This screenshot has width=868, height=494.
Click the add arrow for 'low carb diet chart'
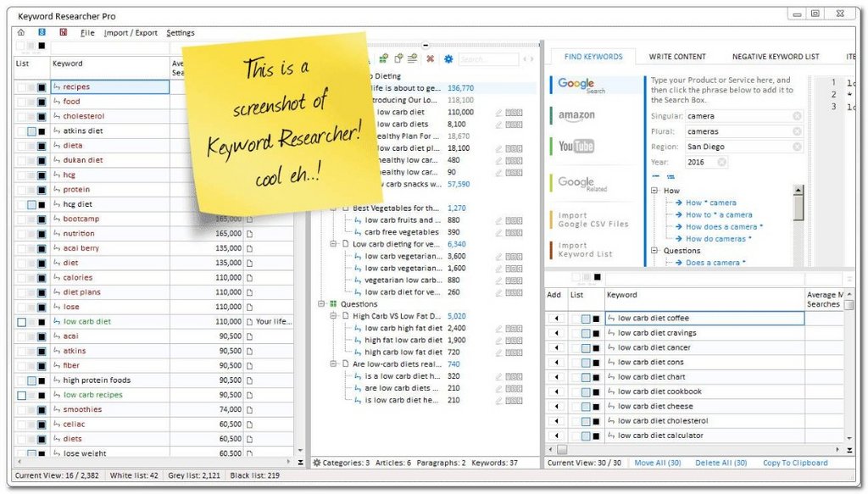coord(556,377)
